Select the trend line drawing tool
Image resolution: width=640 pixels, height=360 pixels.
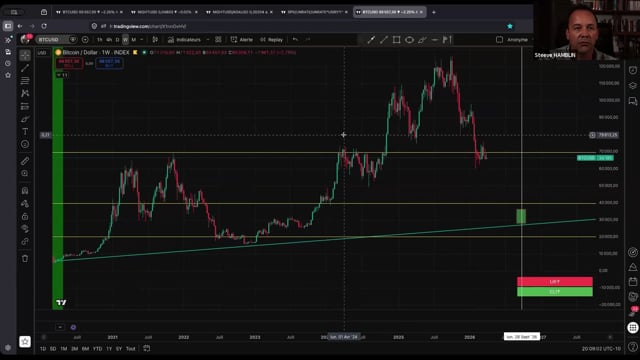[25, 68]
